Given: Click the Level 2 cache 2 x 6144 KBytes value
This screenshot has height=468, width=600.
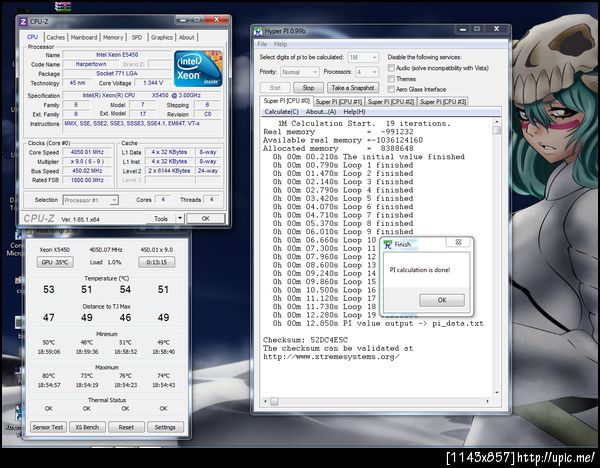Looking at the screenshot, I should 169,171.
